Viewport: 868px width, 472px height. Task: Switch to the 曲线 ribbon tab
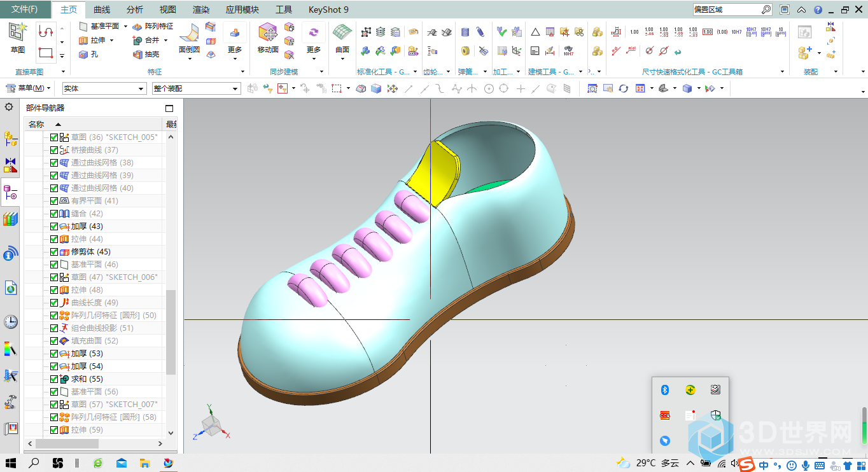102,10
